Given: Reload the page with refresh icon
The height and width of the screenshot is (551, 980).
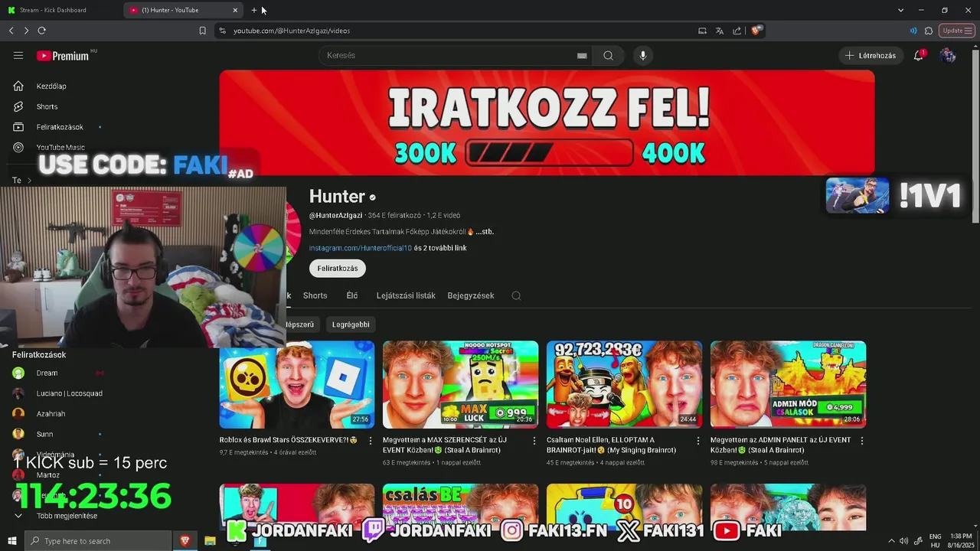Looking at the screenshot, I should click(41, 31).
